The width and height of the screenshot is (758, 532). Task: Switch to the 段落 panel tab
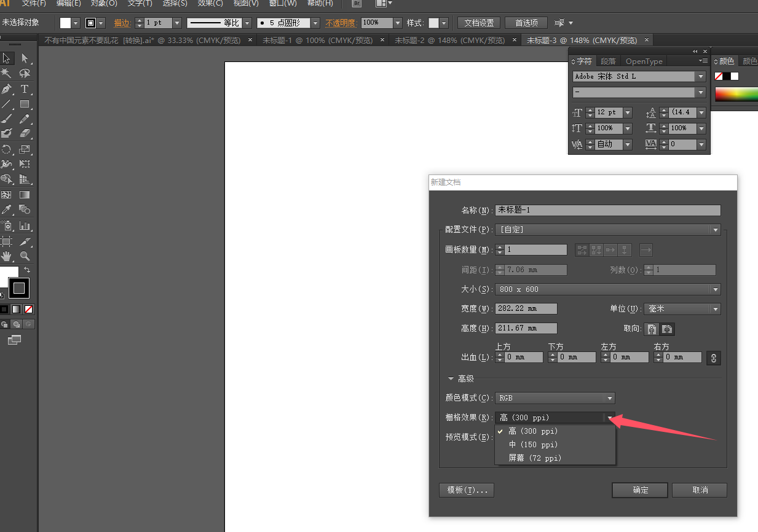click(x=608, y=61)
